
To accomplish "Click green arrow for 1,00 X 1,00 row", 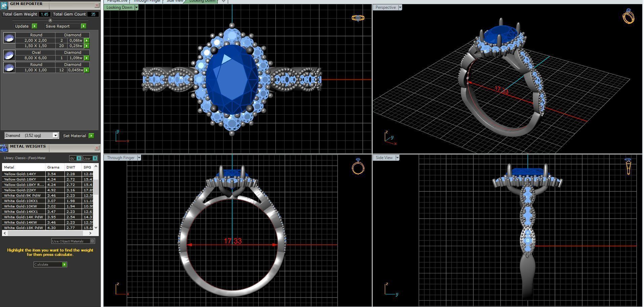I will coord(87,70).
